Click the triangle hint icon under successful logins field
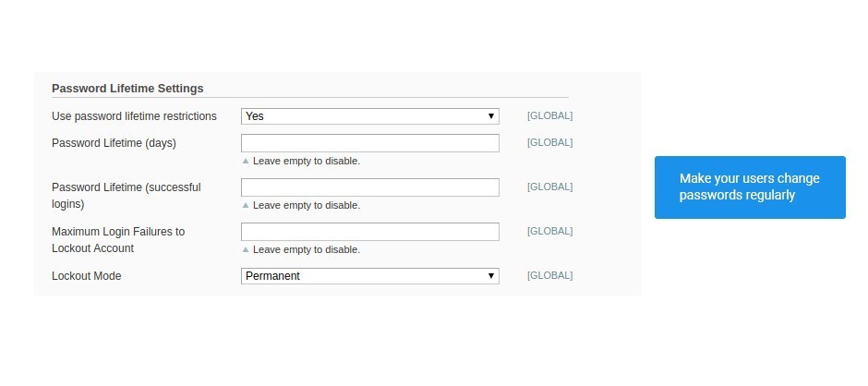The height and width of the screenshot is (386, 868). pyautogui.click(x=246, y=205)
